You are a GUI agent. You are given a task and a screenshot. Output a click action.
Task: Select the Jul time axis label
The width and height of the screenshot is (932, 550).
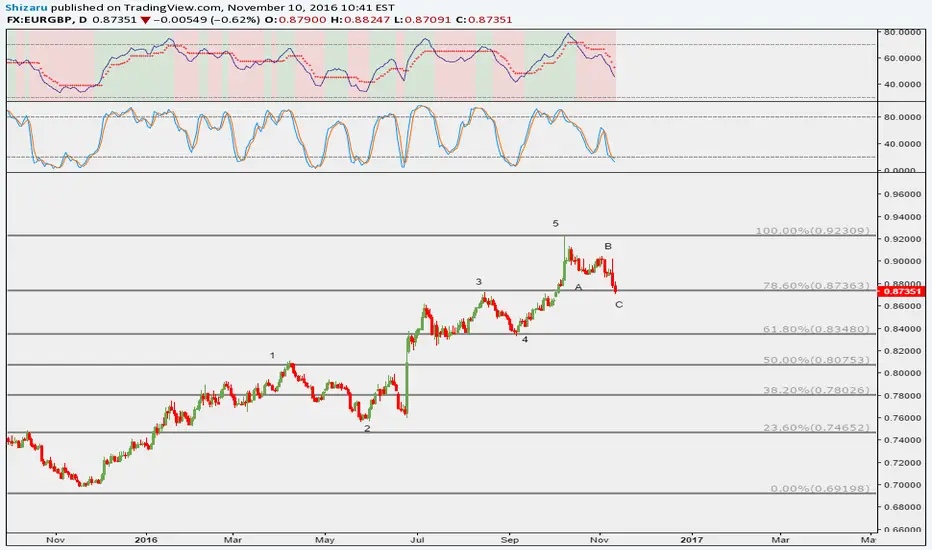[x=417, y=540]
